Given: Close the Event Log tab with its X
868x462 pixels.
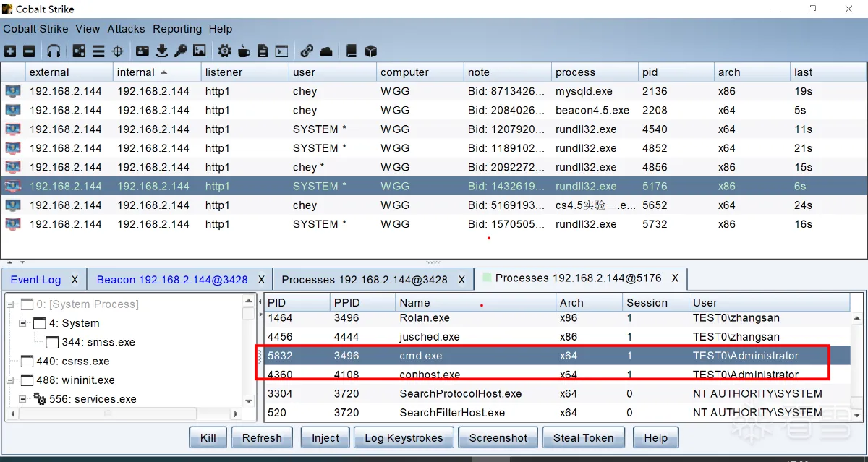Looking at the screenshot, I should pyautogui.click(x=75, y=280).
